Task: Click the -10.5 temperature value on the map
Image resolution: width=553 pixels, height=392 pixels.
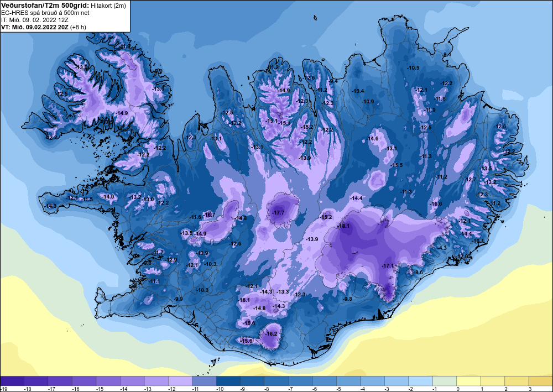Action: tap(413, 67)
